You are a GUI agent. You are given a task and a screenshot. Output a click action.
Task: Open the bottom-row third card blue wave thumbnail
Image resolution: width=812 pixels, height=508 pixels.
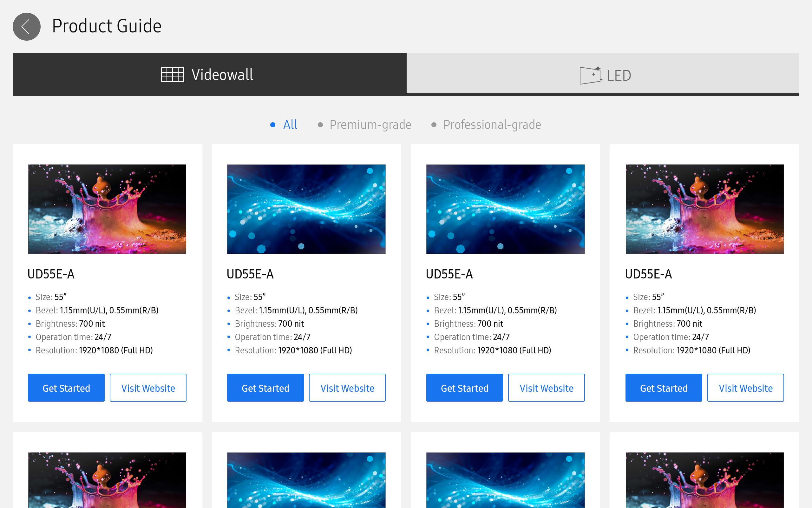[505, 480]
